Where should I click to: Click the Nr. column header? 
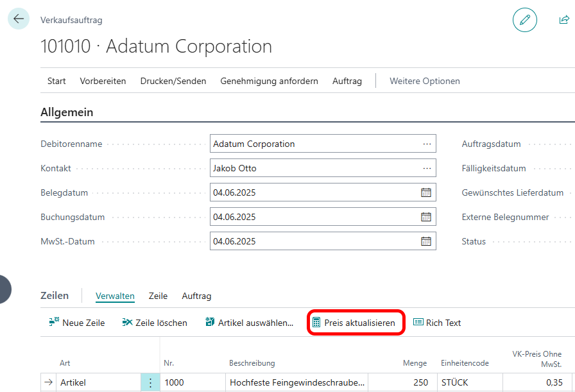click(169, 363)
